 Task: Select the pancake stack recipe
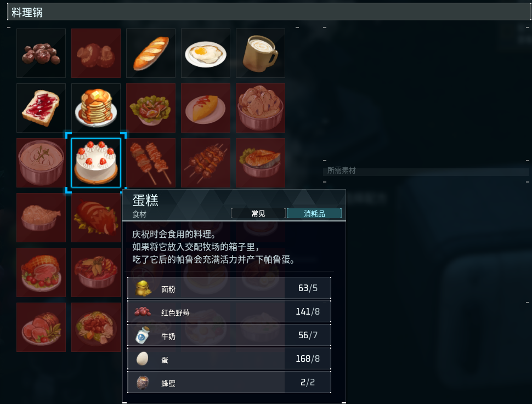point(96,108)
